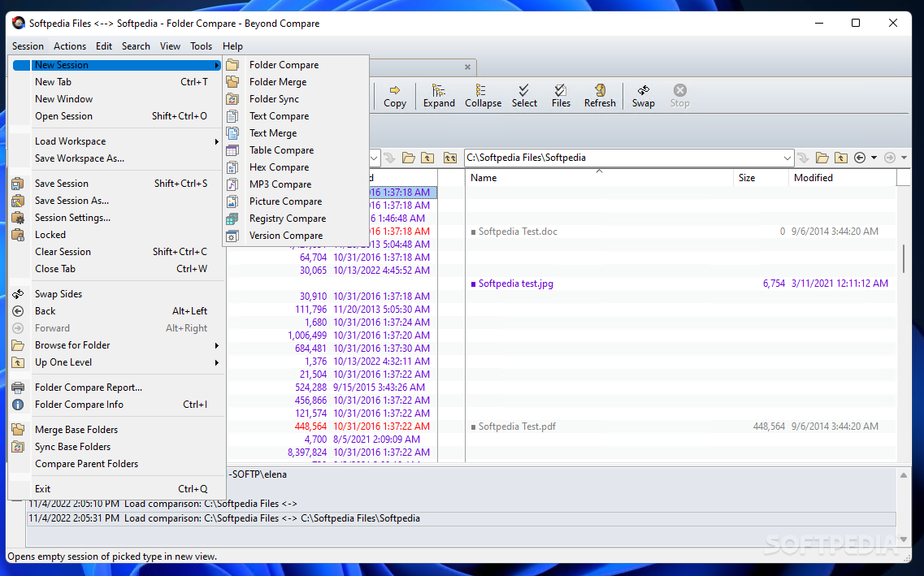Viewport: 924px width, 576px height.
Task: Click the Expand toolbar icon
Action: tap(439, 96)
